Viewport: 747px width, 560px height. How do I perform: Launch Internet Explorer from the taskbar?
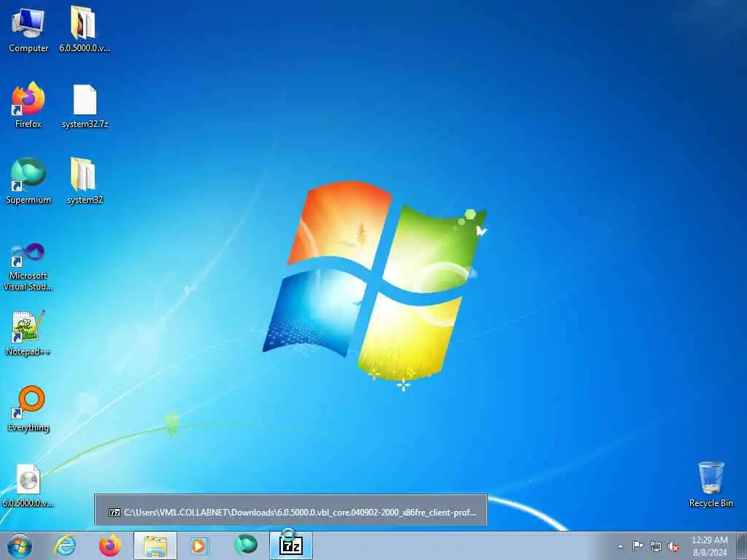click(65, 545)
